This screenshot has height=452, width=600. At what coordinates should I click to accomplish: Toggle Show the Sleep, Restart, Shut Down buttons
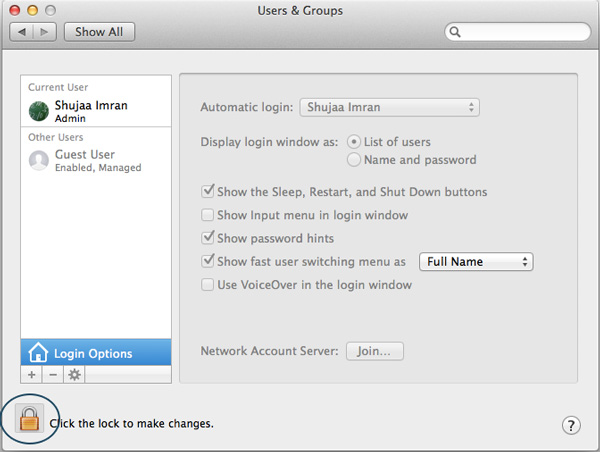207,191
